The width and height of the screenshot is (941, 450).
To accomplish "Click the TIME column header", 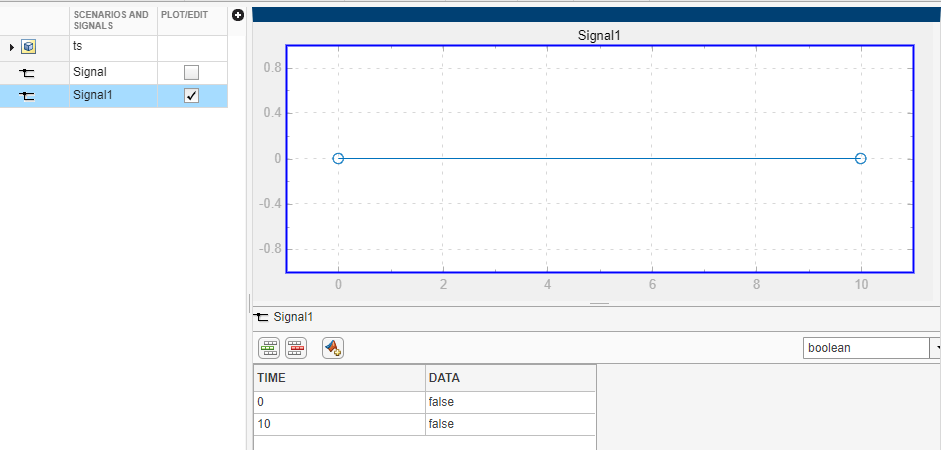I will pyautogui.click(x=340, y=378).
